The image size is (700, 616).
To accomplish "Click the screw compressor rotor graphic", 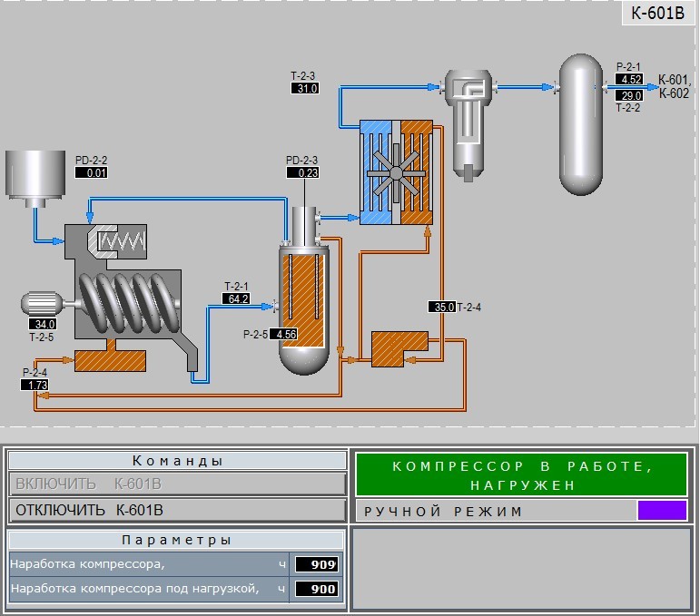I will 129,303.
